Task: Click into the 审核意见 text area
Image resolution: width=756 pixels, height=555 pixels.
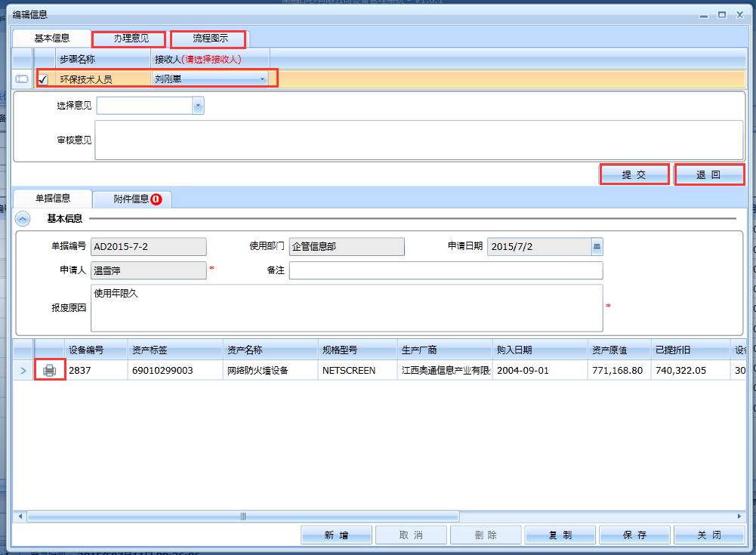Action: point(418,140)
